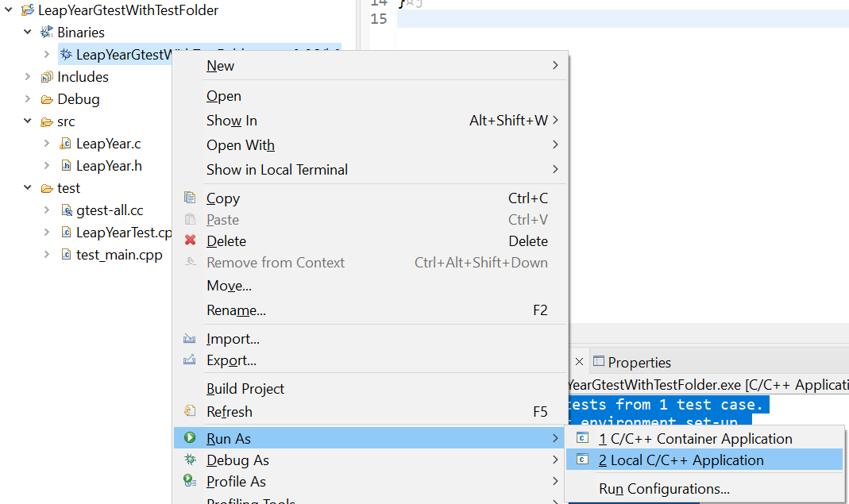Choose Open from the context menu
This screenshot has height=504, width=849.
(371, 96)
